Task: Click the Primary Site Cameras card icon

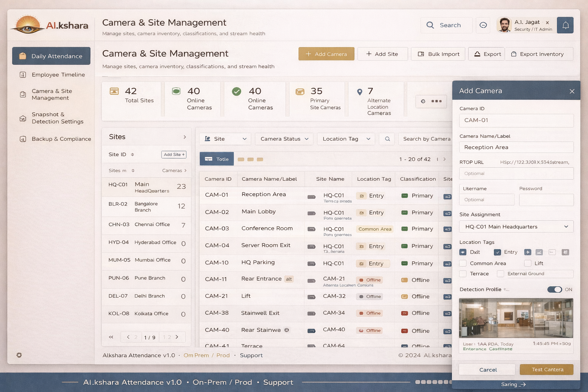Action: (x=300, y=91)
